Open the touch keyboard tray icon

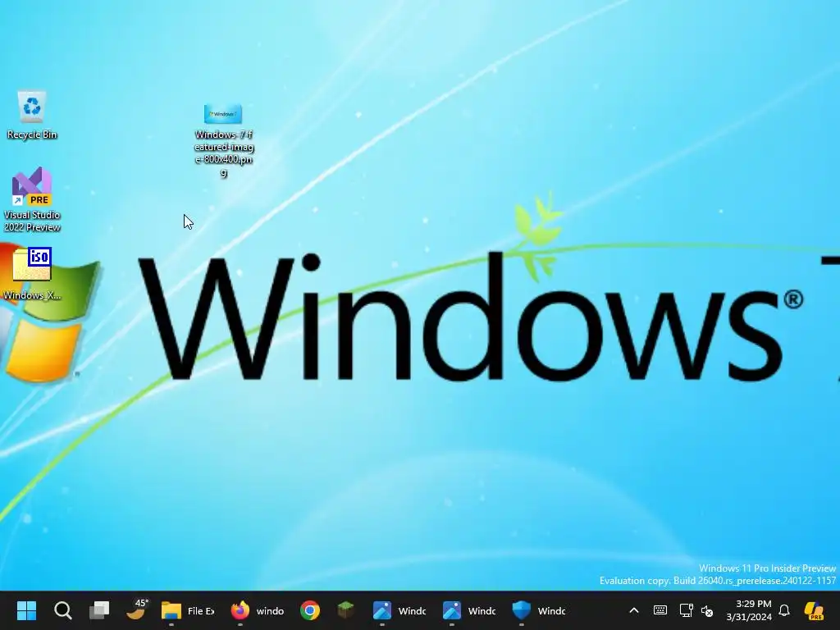pyautogui.click(x=660, y=610)
